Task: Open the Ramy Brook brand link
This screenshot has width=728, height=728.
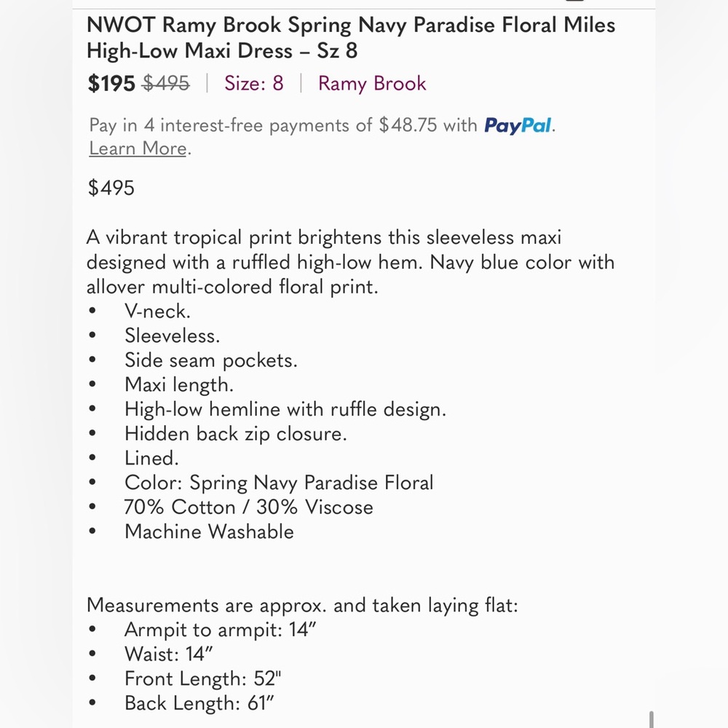Action: point(372,84)
